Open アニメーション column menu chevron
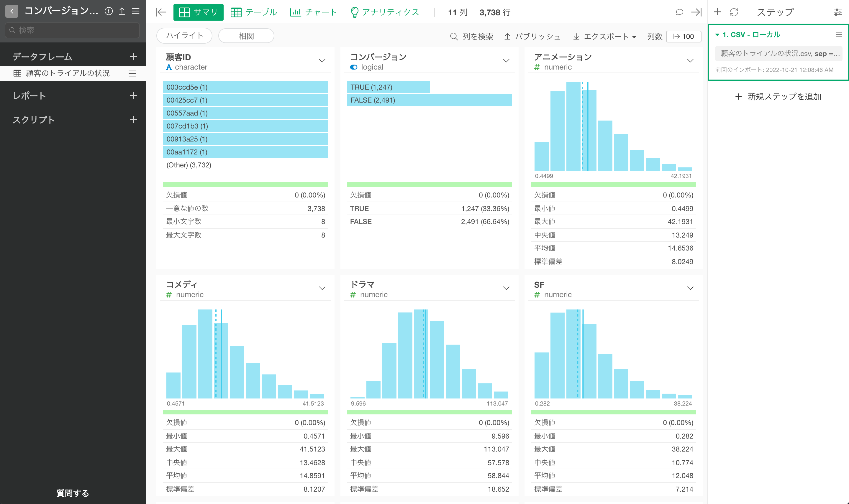This screenshot has height=504, width=849. pos(690,60)
